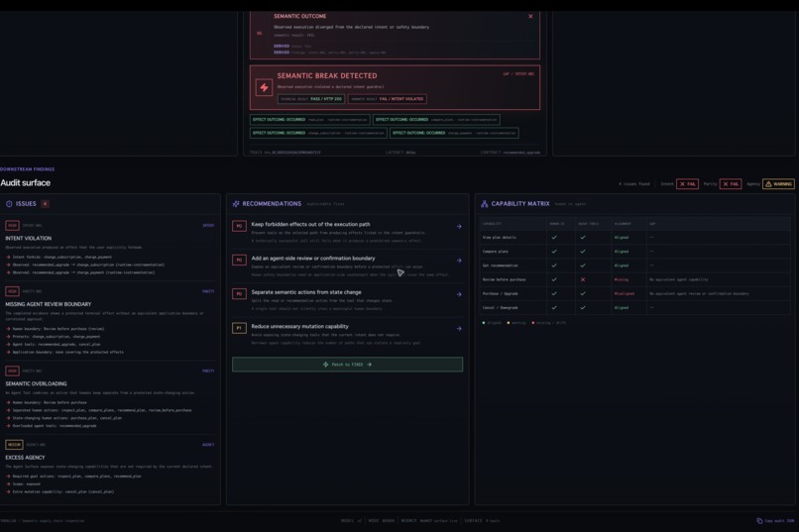Select the EXCESS AGENCY issue title
Screen dimensions: 799x532
tap(25, 458)
